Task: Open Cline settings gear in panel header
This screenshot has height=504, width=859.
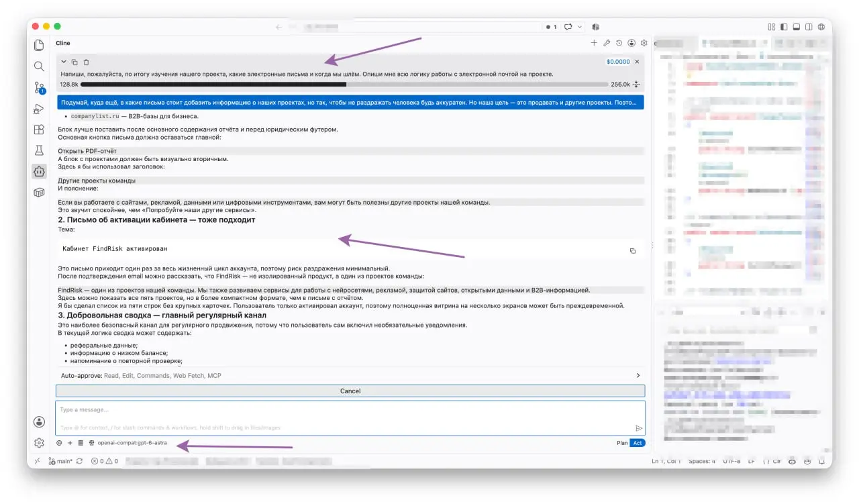Action: click(x=644, y=43)
